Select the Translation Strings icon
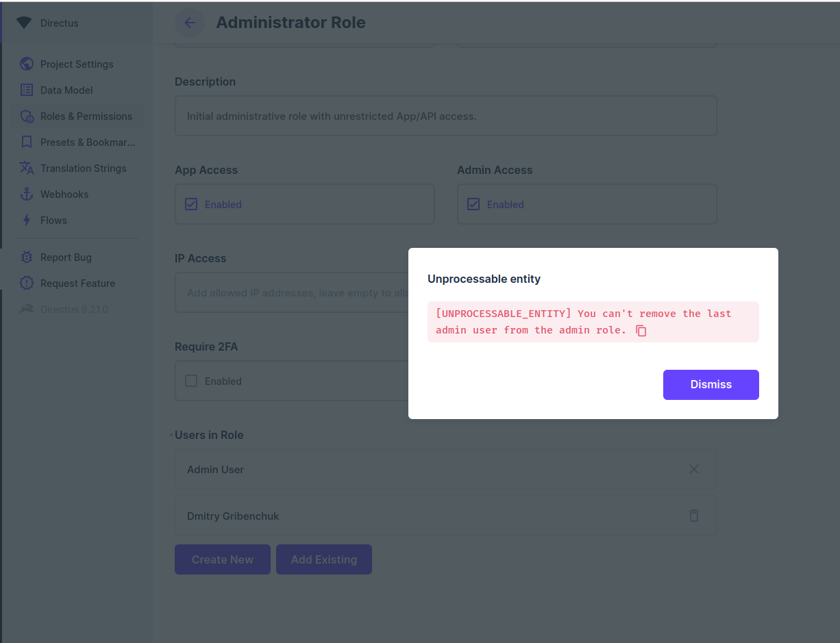Image resolution: width=840 pixels, height=643 pixels. pos(83,168)
